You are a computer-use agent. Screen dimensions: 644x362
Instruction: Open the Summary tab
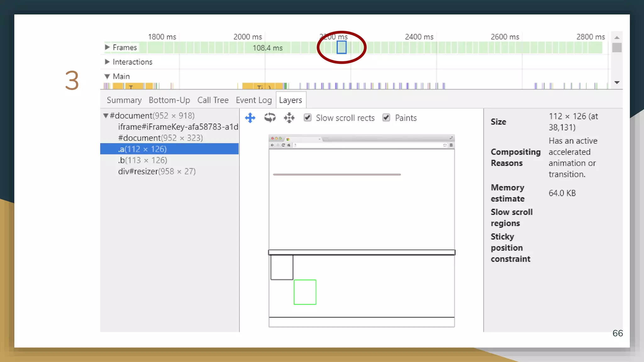pos(124,100)
